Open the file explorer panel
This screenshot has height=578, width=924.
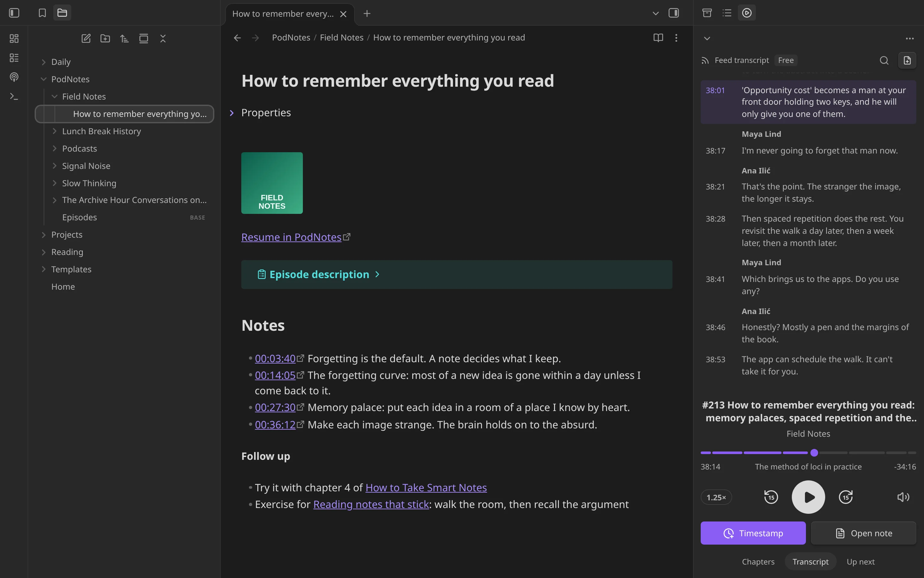[62, 13]
